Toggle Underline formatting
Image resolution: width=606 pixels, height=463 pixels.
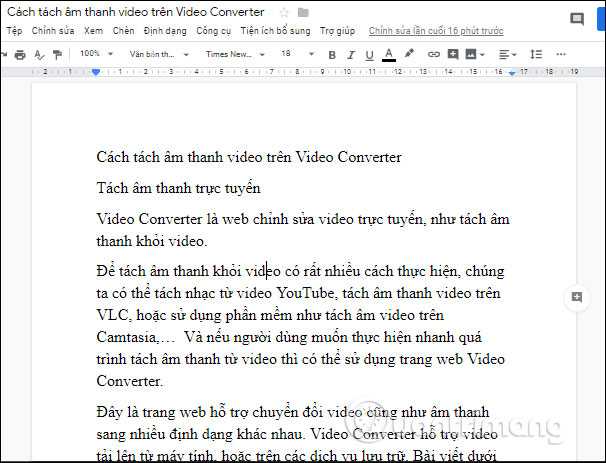(x=369, y=55)
